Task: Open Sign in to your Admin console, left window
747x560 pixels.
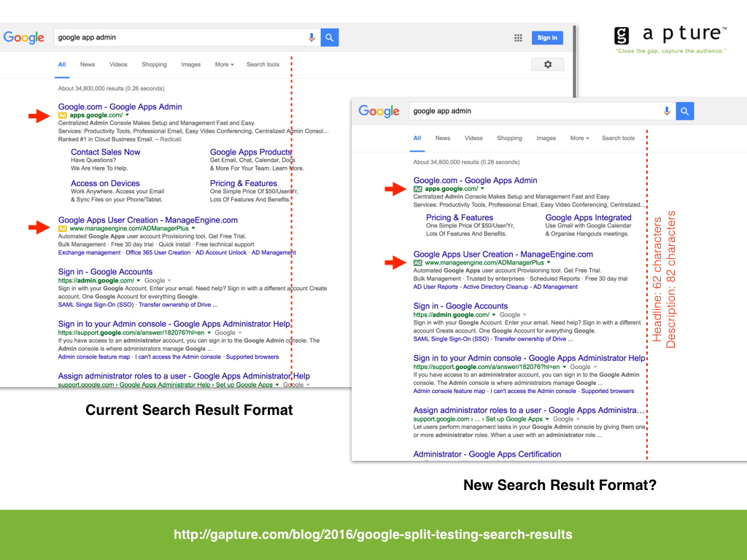Action: (x=174, y=324)
